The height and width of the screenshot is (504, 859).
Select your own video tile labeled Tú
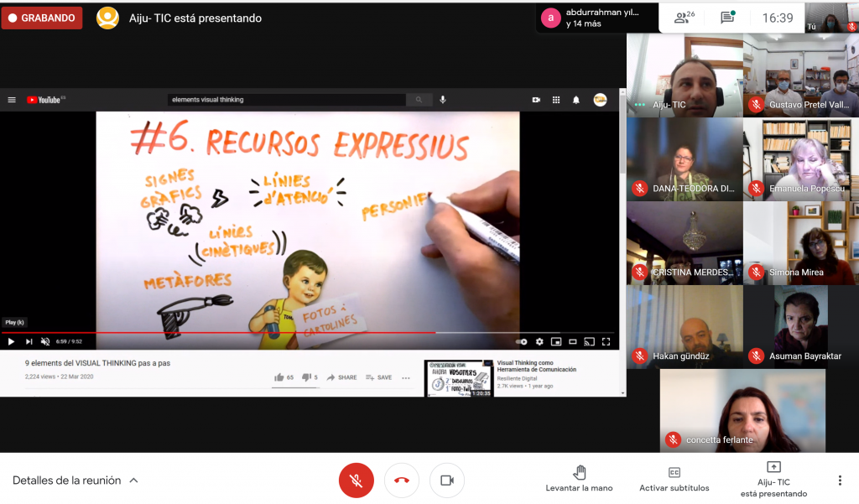831,18
